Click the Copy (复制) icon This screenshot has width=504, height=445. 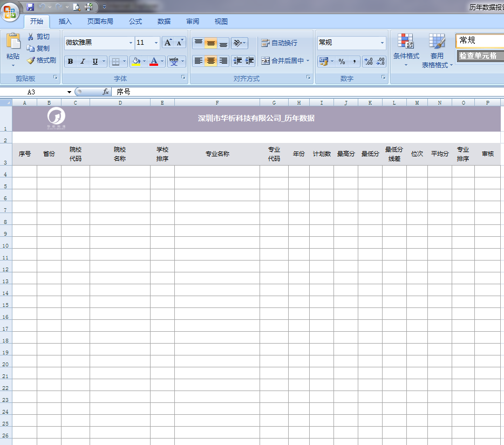31,49
